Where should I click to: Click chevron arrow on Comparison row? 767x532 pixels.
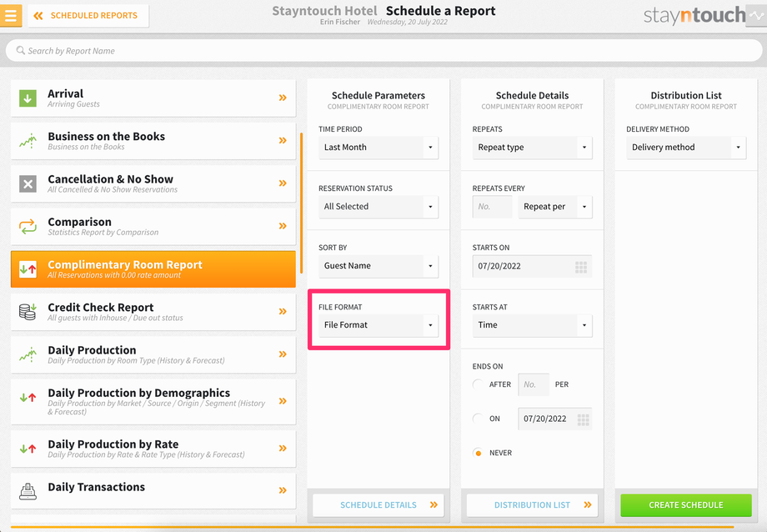click(283, 226)
